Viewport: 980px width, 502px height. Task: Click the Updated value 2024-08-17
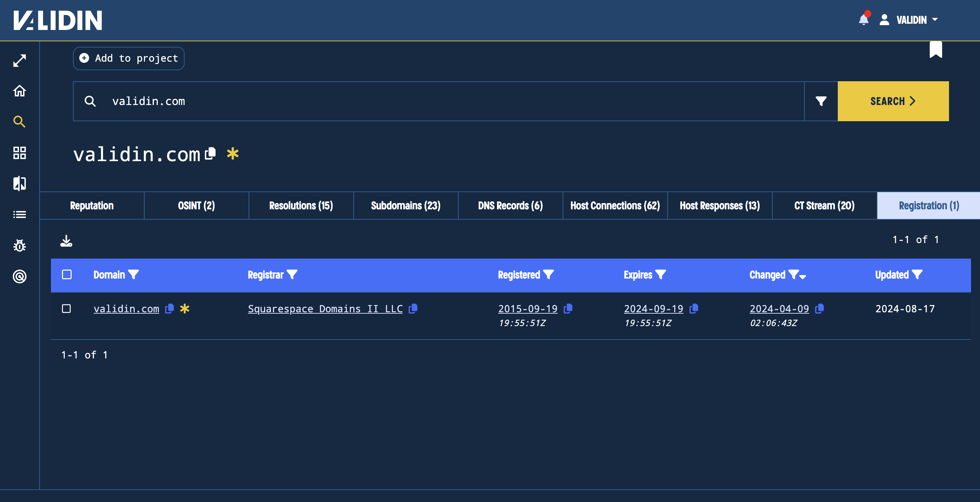click(905, 309)
